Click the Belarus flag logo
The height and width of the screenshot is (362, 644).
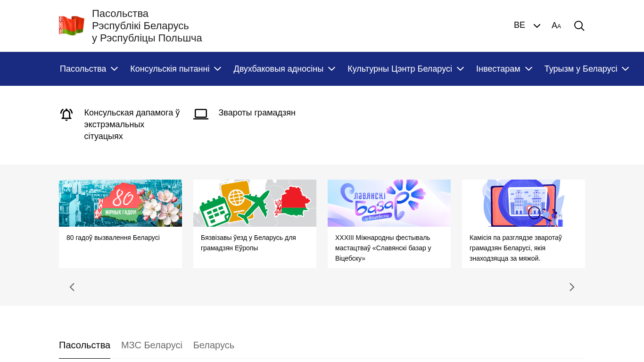pos(72,26)
